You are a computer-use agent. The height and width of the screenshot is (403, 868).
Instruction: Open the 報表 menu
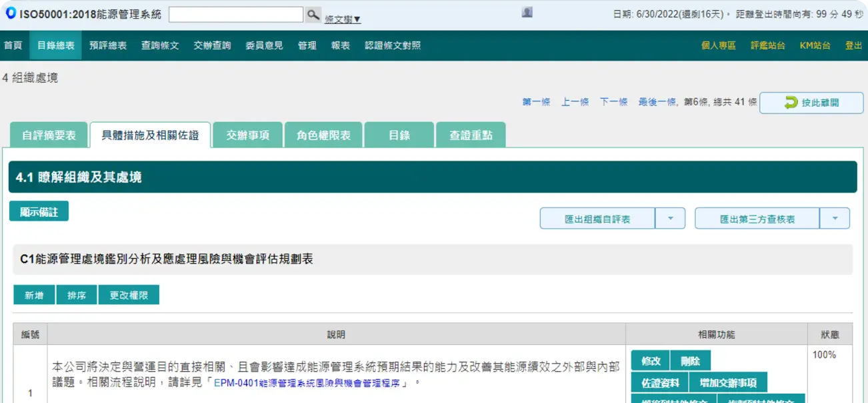click(341, 46)
